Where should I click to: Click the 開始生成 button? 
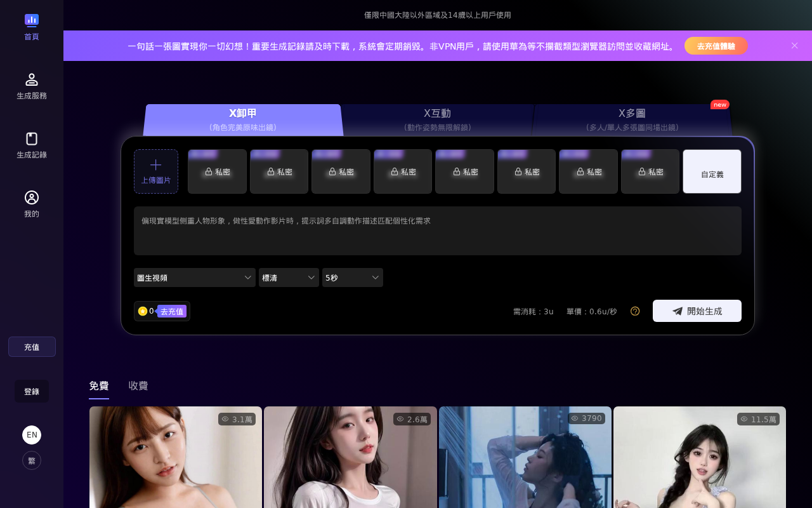pos(697,311)
